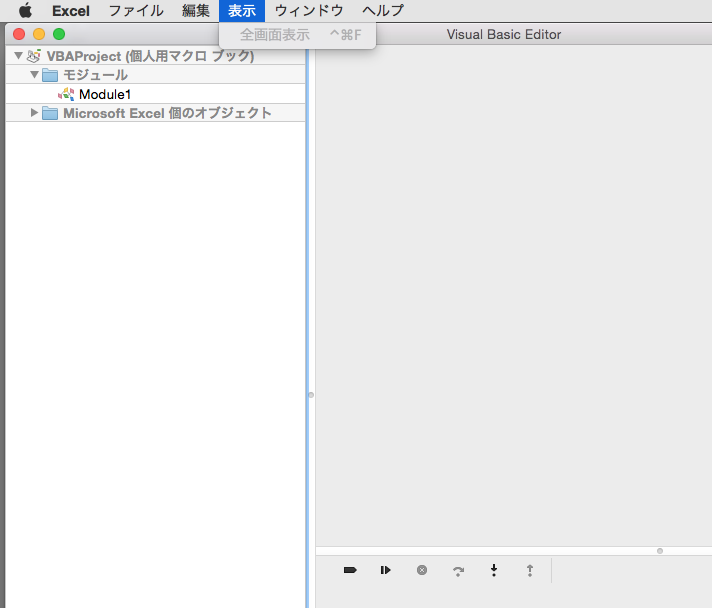Open the Excel application menu

(71, 10)
